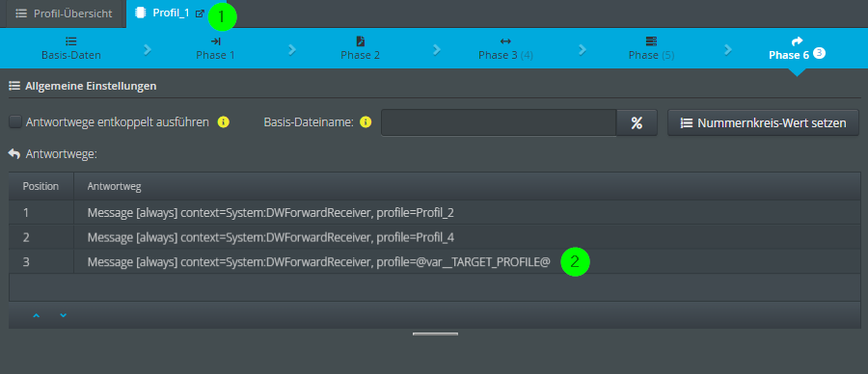Open the Phase (5) step

click(651, 48)
